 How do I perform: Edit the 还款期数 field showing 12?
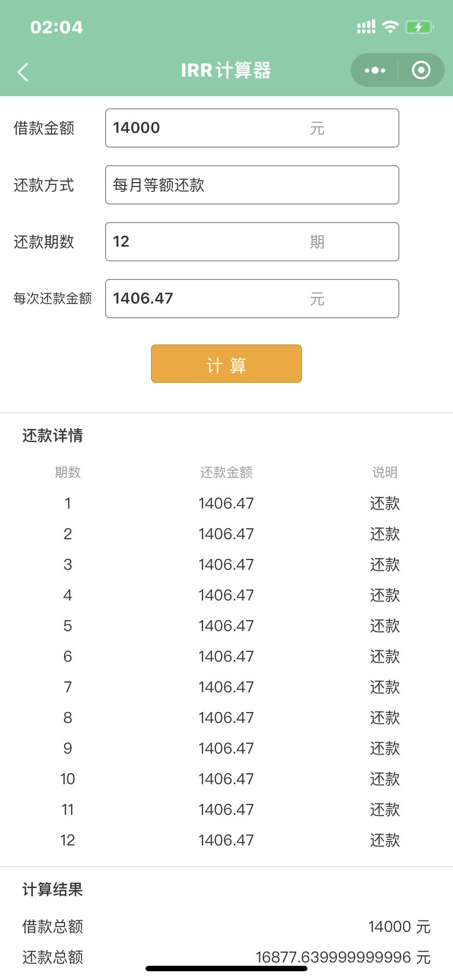[x=252, y=242]
